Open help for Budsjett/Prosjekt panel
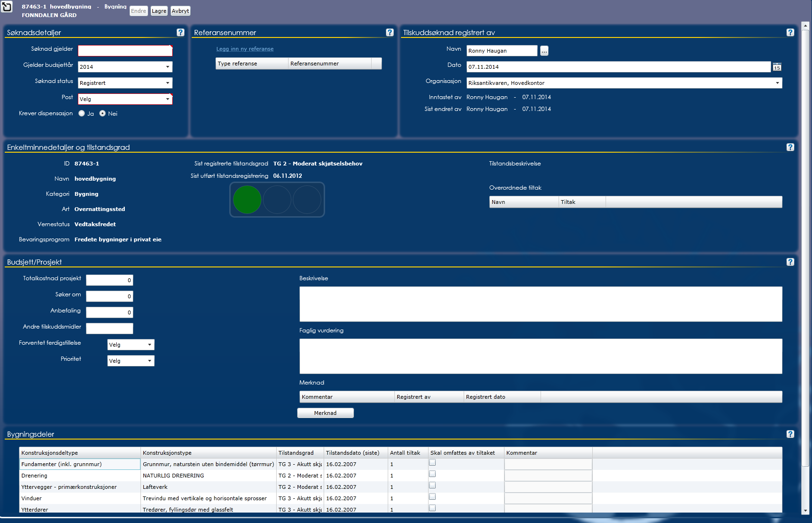The height and width of the screenshot is (523, 812). tap(790, 262)
